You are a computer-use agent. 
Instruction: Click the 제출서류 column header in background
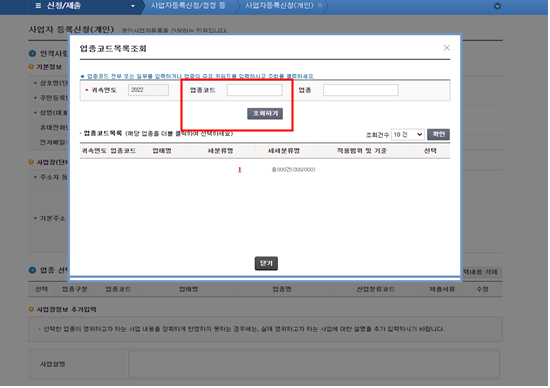443,290
